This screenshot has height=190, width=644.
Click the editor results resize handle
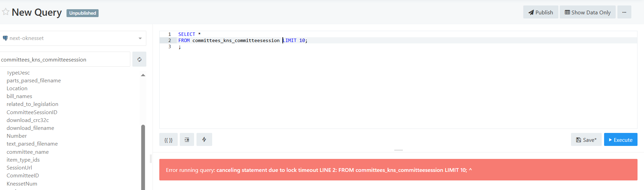tap(398, 150)
